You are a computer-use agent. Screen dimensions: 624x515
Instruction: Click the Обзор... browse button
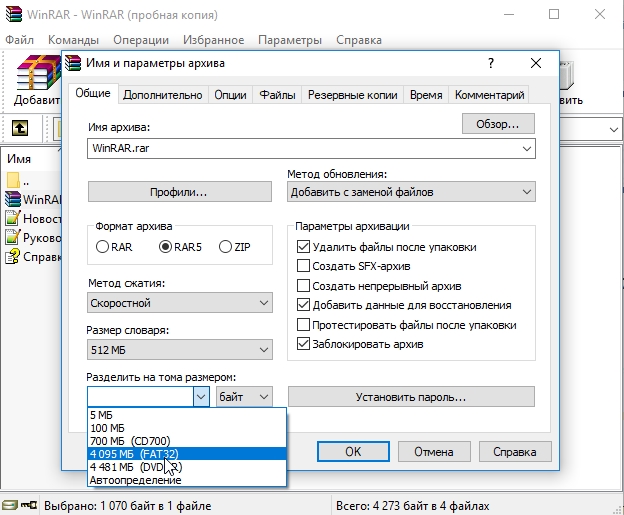(x=498, y=124)
